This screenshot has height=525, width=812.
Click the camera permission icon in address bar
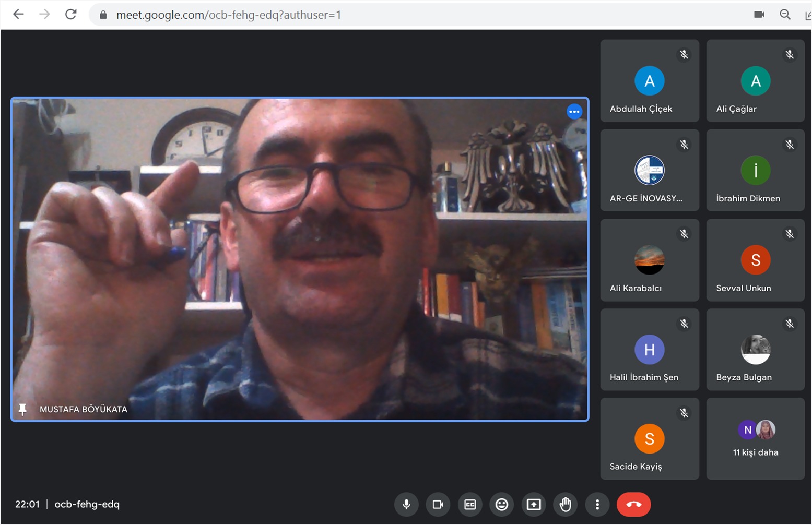pos(759,15)
